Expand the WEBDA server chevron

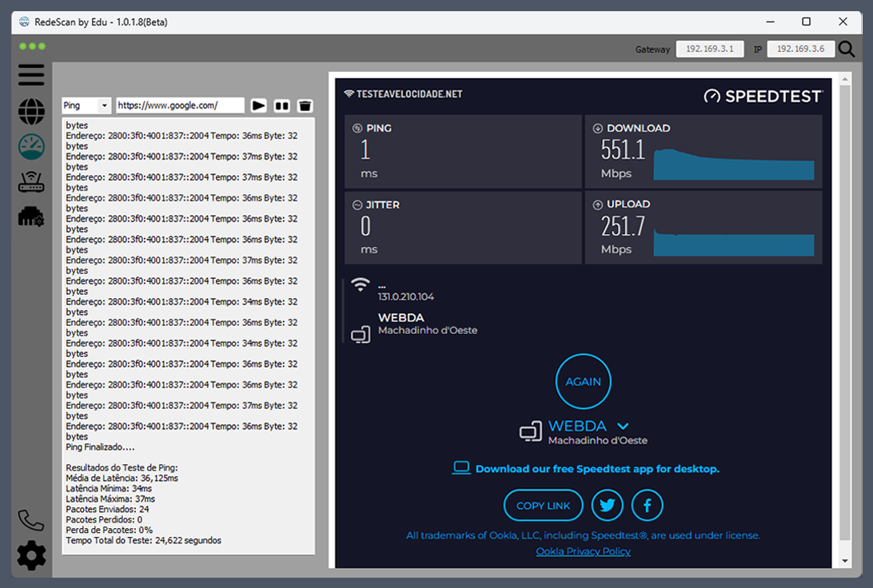point(624,427)
